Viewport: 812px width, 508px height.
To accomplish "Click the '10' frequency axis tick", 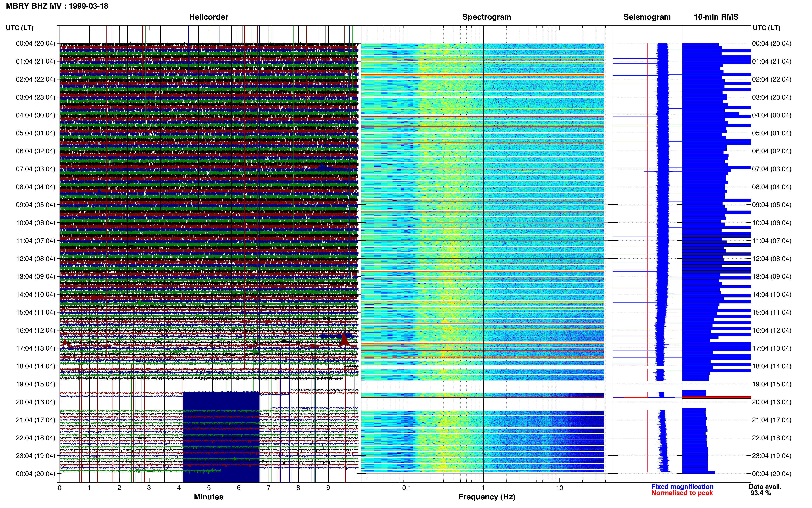I will point(559,488).
